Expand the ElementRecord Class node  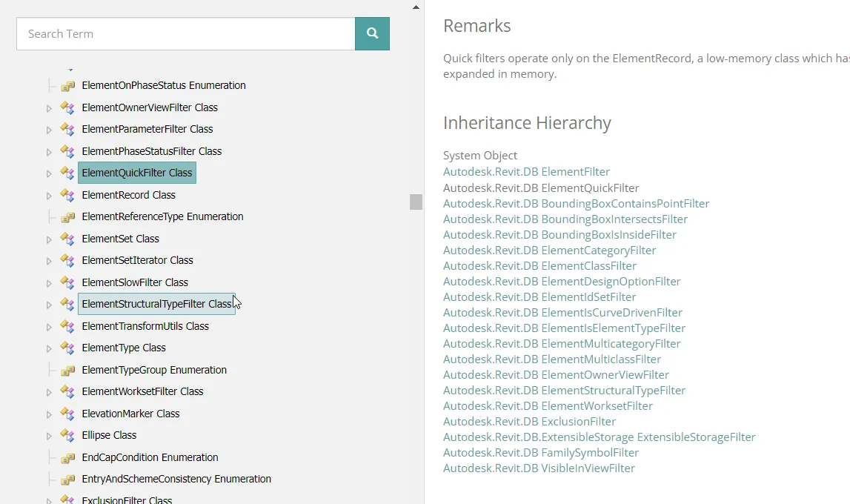49,196
